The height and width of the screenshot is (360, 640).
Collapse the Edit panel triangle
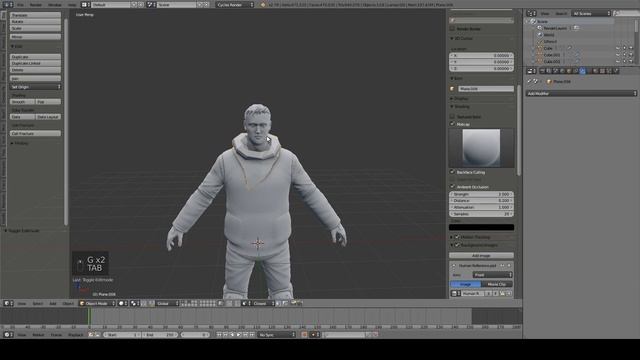12,47
